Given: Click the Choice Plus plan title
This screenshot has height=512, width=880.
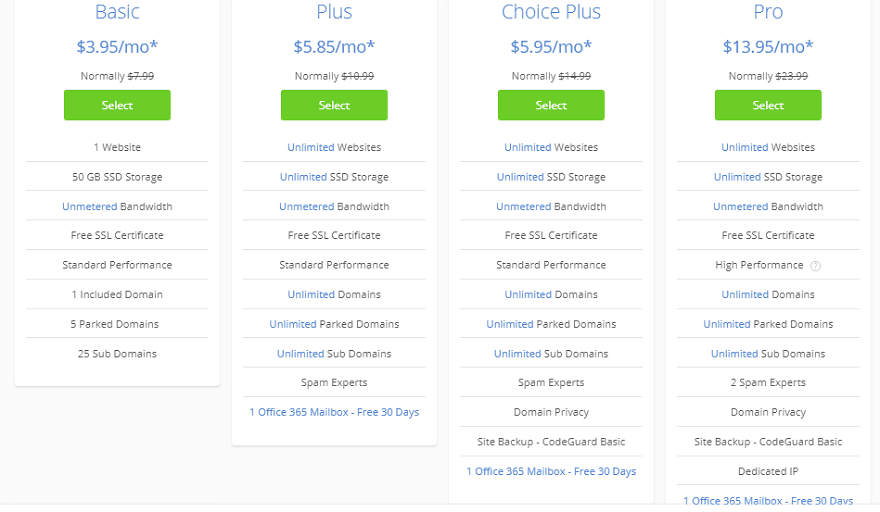Looking at the screenshot, I should (551, 13).
